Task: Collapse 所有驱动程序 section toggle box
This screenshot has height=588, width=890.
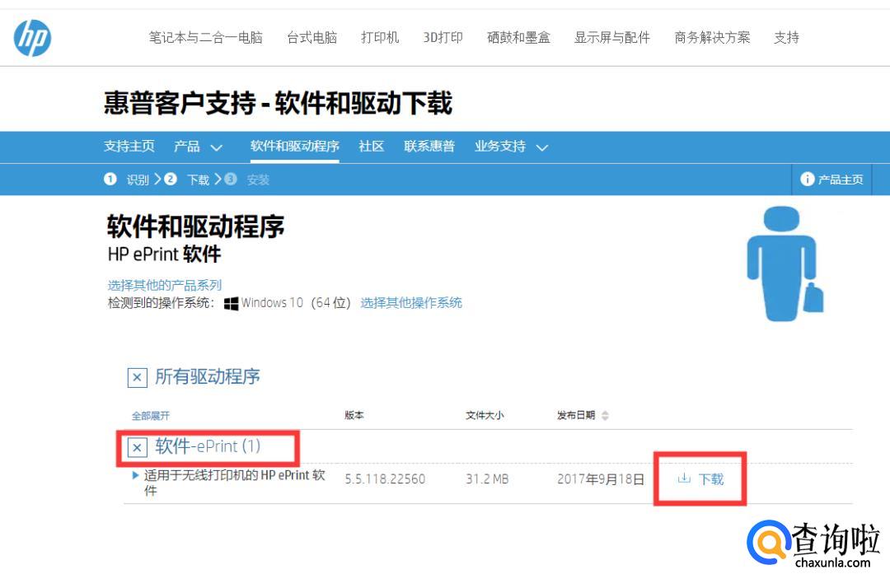Action: point(138,377)
